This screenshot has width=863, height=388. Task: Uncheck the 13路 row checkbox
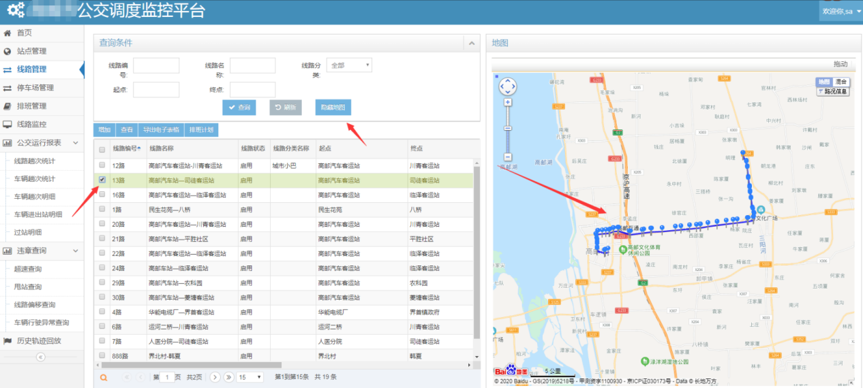(102, 179)
